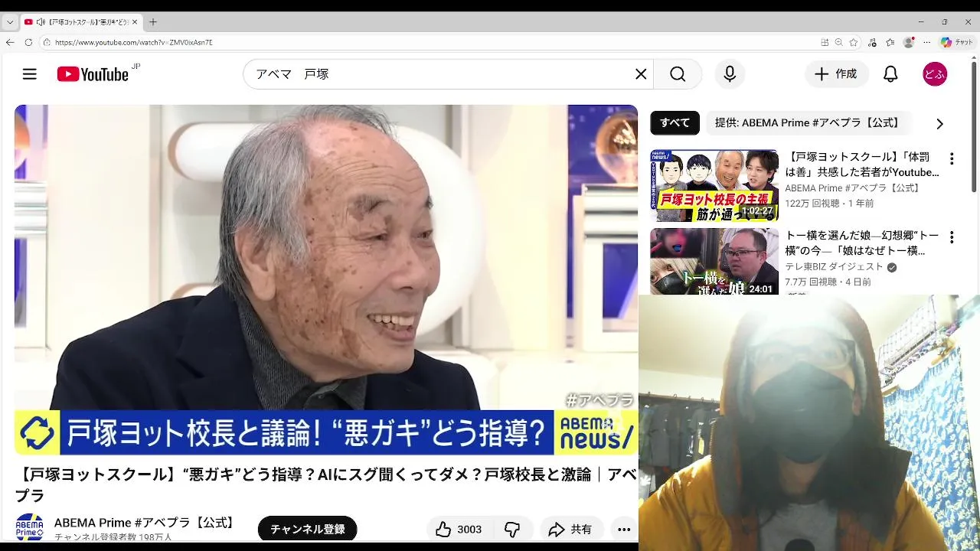Go back with the browser back arrow
This screenshot has height=551, width=980.
point(10,42)
